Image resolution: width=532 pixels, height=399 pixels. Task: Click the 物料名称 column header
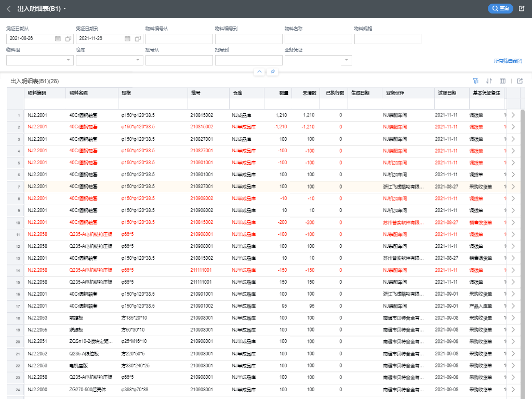click(x=92, y=93)
